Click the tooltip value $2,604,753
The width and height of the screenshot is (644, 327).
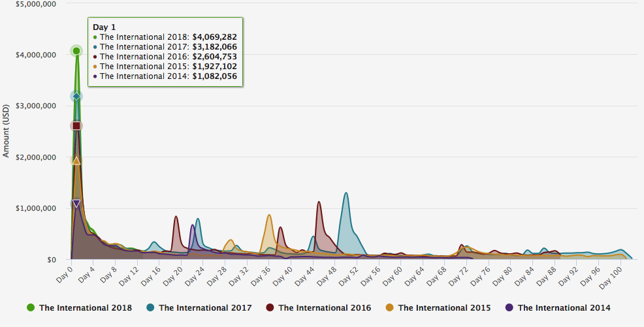click(214, 57)
